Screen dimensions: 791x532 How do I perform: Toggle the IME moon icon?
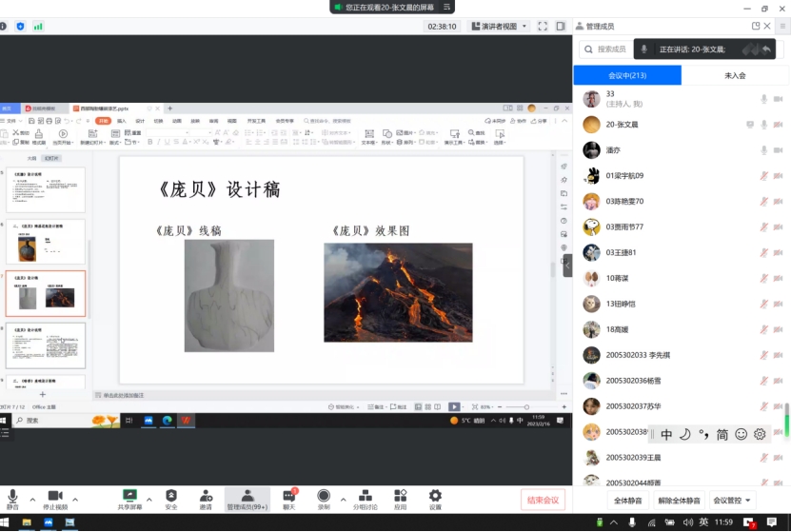pos(684,434)
